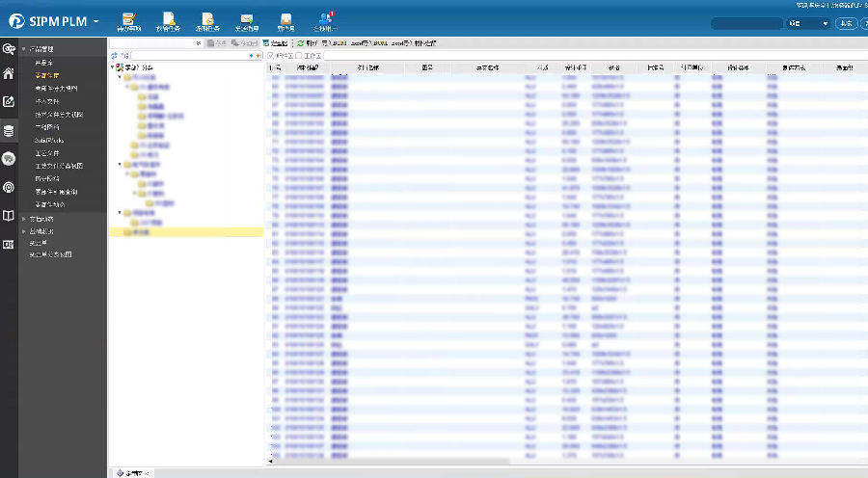Toggle the second checkbox above the table header
Image resolution: width=868 pixels, height=478 pixels.
[x=299, y=56]
